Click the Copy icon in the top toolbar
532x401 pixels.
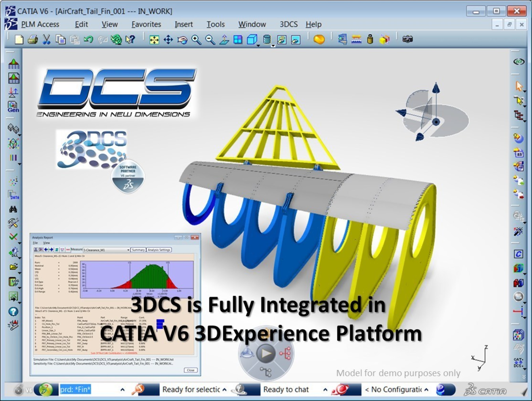coord(61,39)
